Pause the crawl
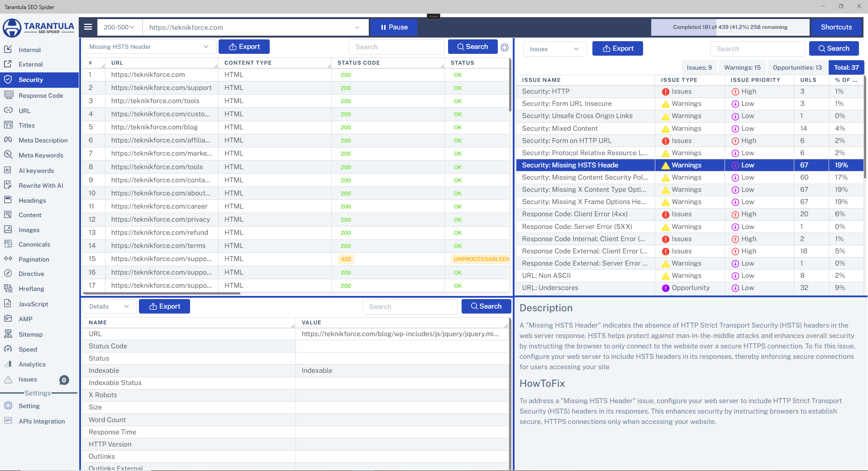The width and height of the screenshot is (868, 471). (x=394, y=27)
